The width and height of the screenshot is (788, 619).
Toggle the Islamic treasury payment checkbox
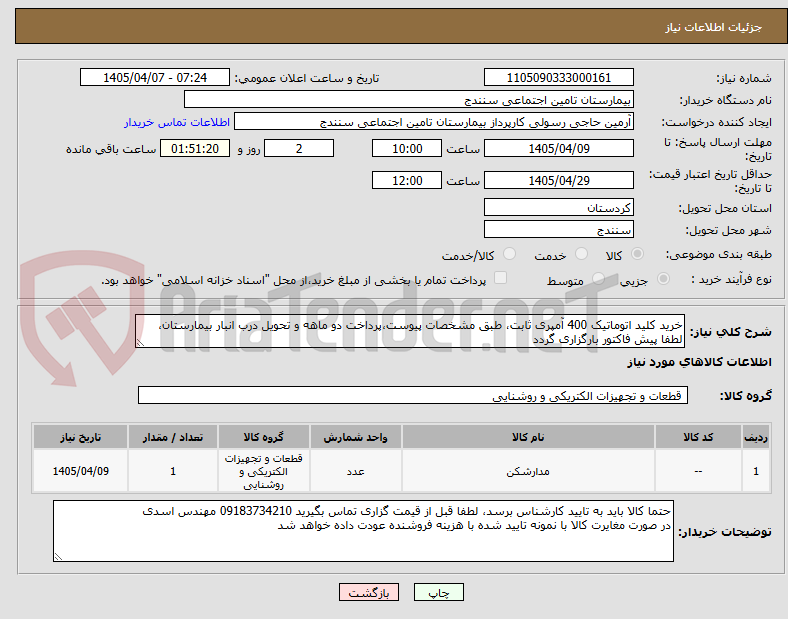pyautogui.click(x=500, y=278)
